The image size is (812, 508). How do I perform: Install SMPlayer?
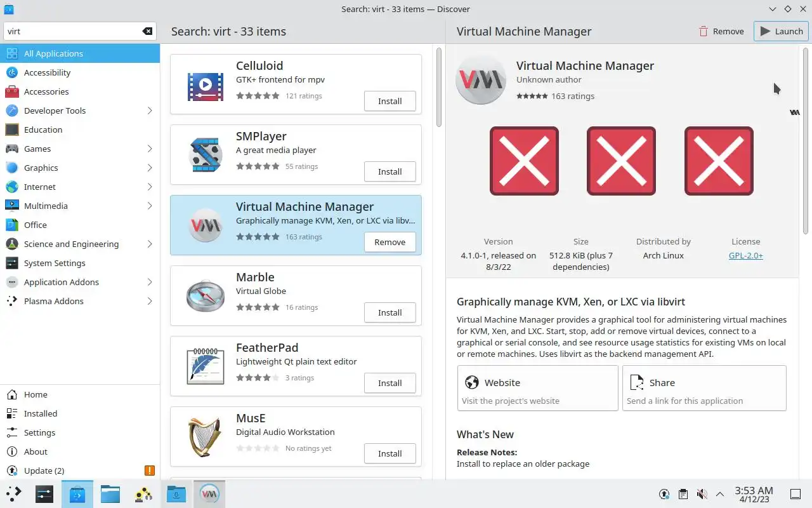point(390,171)
